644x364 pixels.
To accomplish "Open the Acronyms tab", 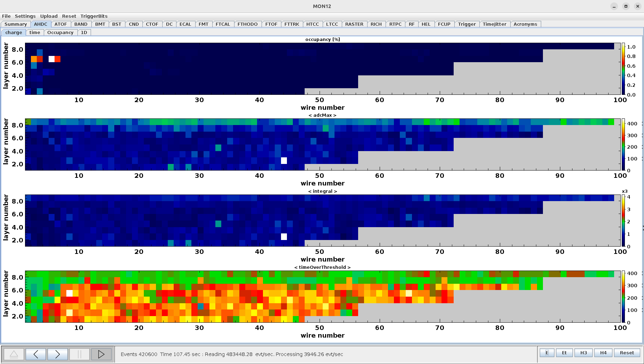I will pyautogui.click(x=526, y=24).
